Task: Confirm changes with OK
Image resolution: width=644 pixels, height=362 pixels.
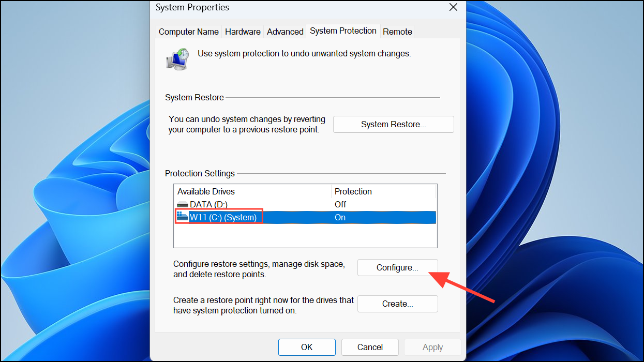Action: (307, 347)
